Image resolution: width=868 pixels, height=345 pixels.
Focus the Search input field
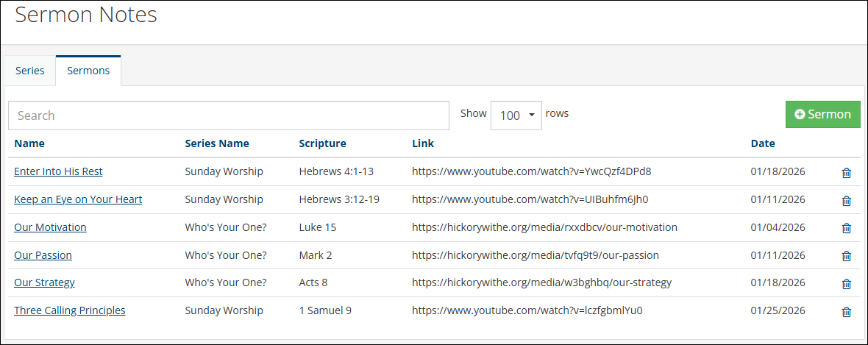(x=228, y=115)
